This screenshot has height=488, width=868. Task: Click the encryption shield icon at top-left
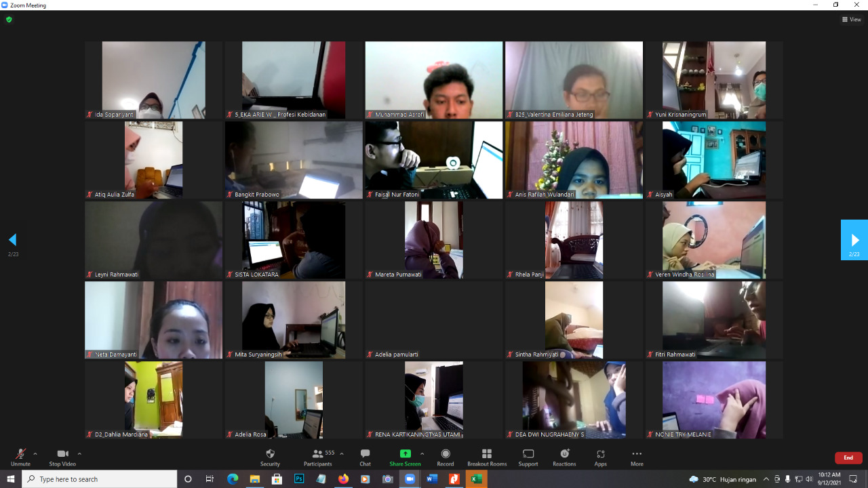click(9, 20)
